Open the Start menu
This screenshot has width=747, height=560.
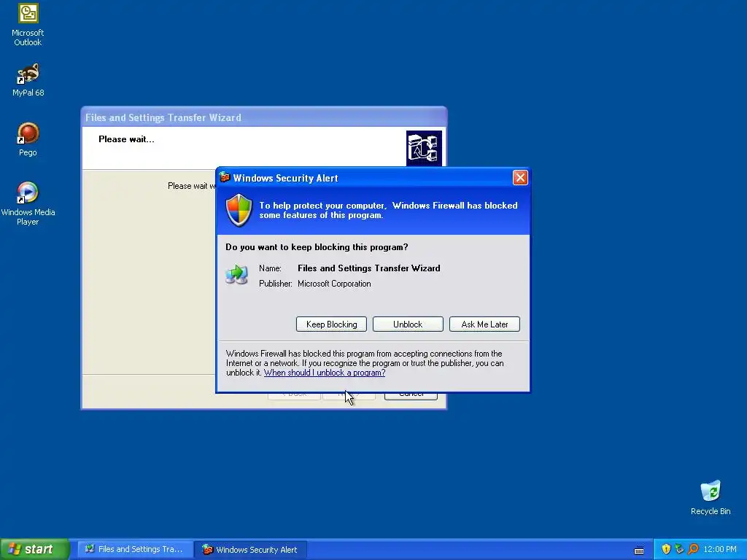coord(35,549)
